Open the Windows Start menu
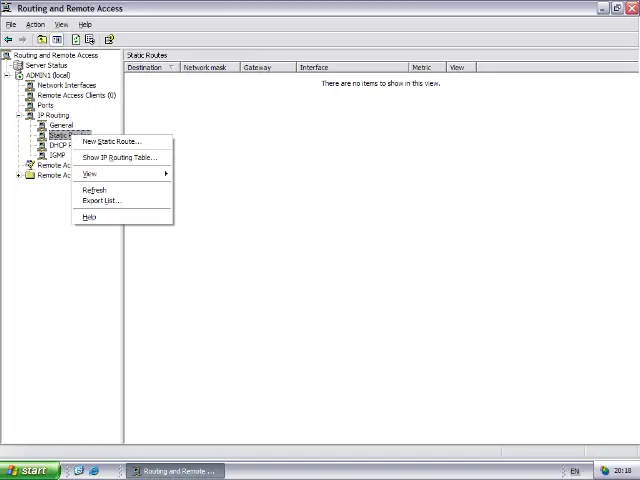640x480 pixels. click(x=30, y=471)
